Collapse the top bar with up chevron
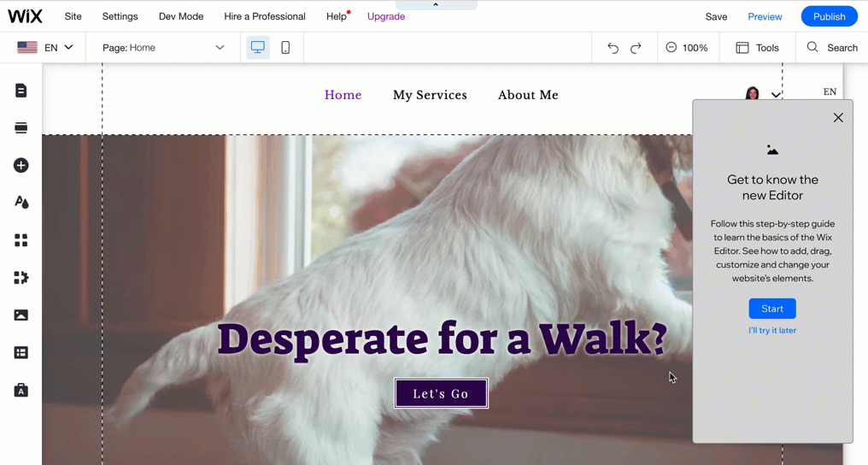868x465 pixels. (x=436, y=4)
